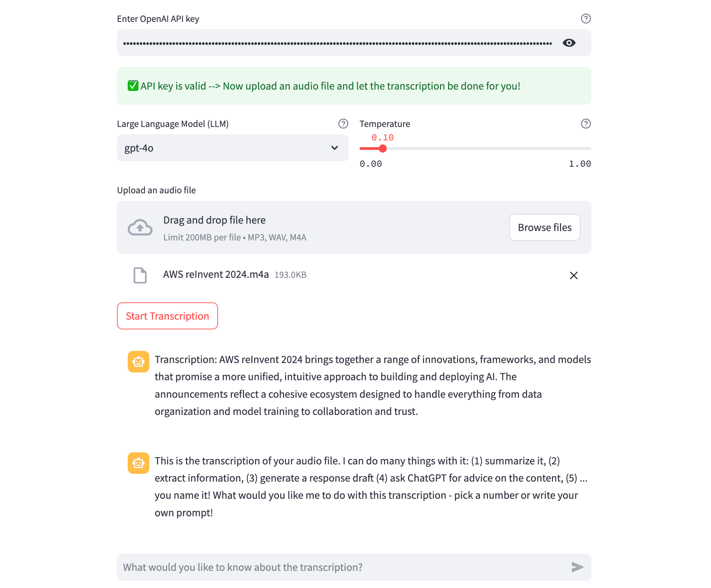
Task: Click the robot avatar beside the Transcription message
Action: coord(138,362)
